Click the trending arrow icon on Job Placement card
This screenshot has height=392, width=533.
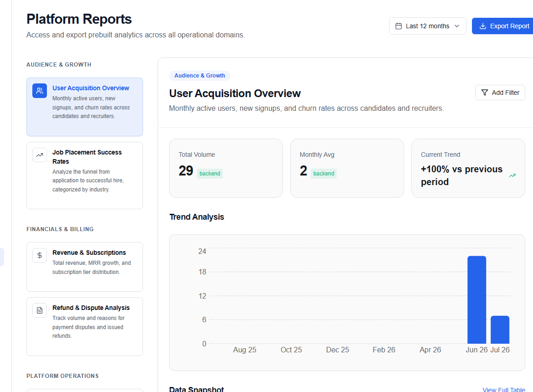click(x=40, y=155)
